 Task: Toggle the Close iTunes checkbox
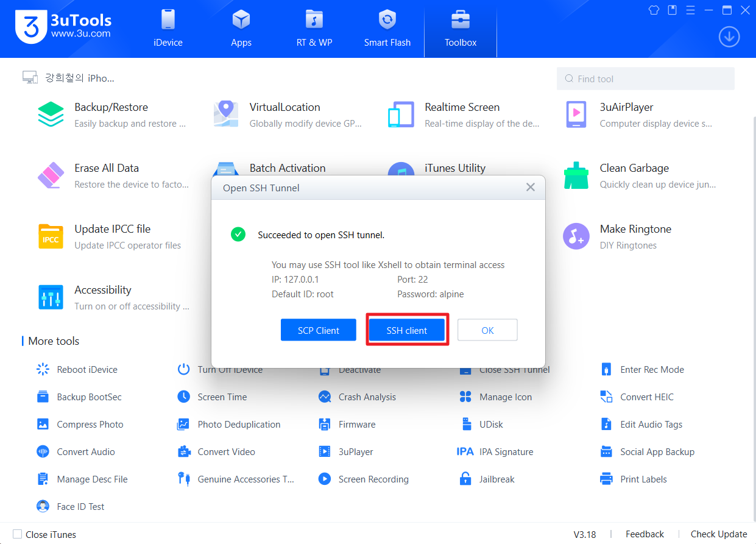[x=17, y=534]
